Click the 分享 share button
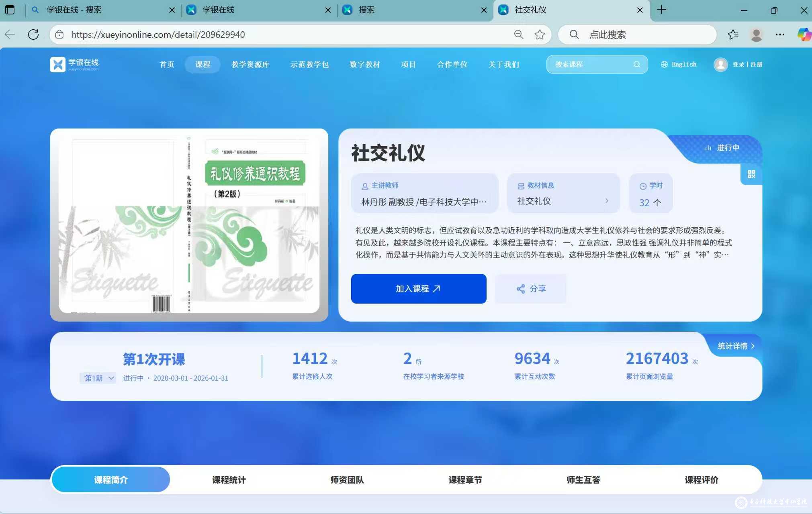 pos(530,288)
